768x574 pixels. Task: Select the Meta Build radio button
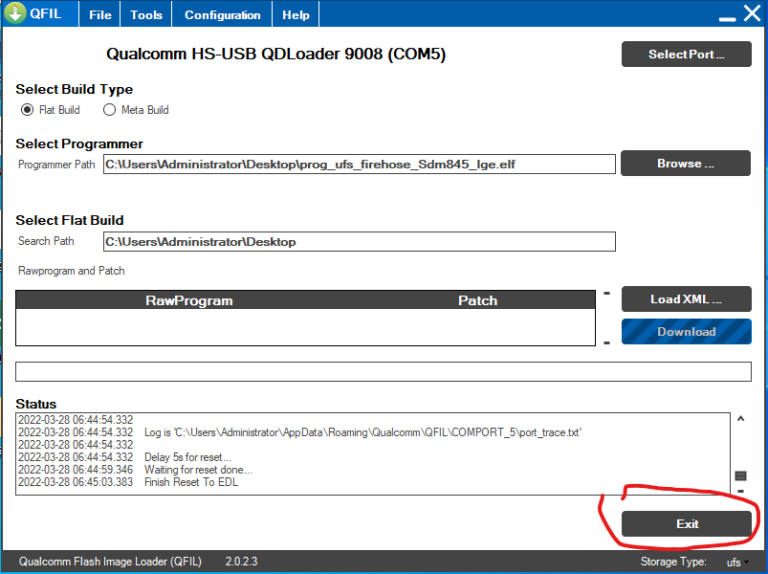(111, 110)
